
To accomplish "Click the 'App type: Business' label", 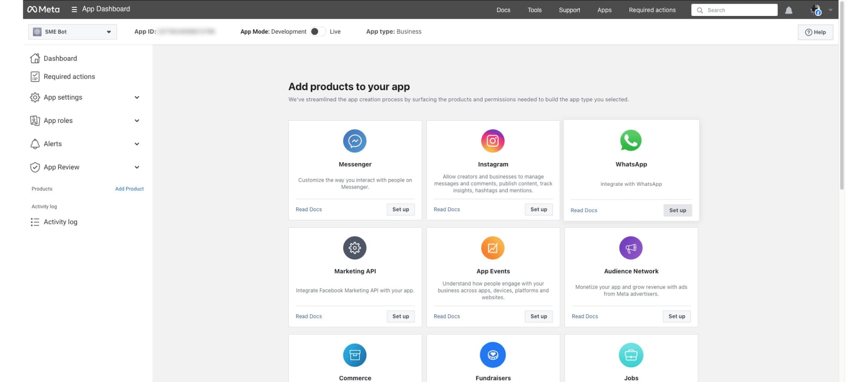I will pyautogui.click(x=394, y=31).
